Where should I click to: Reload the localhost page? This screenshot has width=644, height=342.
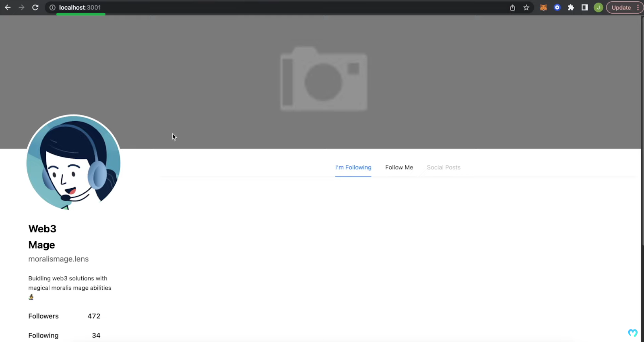pyautogui.click(x=35, y=7)
